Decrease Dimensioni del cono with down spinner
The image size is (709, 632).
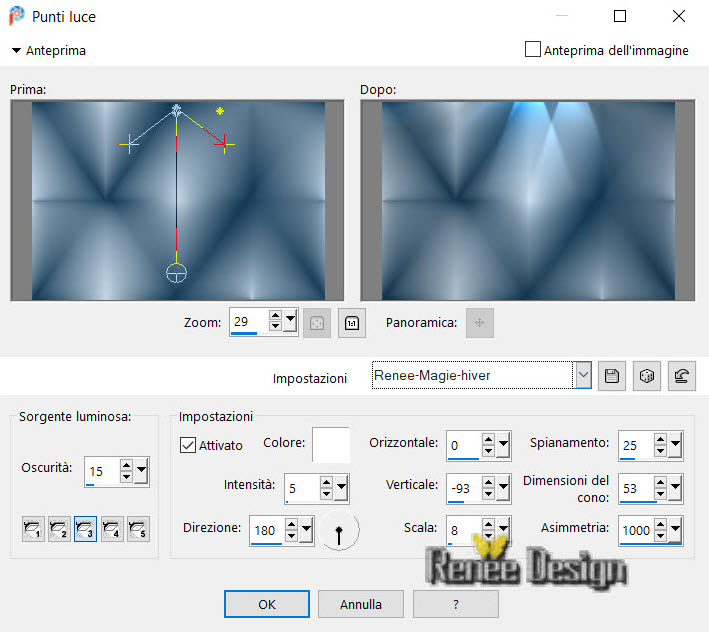tap(661, 494)
